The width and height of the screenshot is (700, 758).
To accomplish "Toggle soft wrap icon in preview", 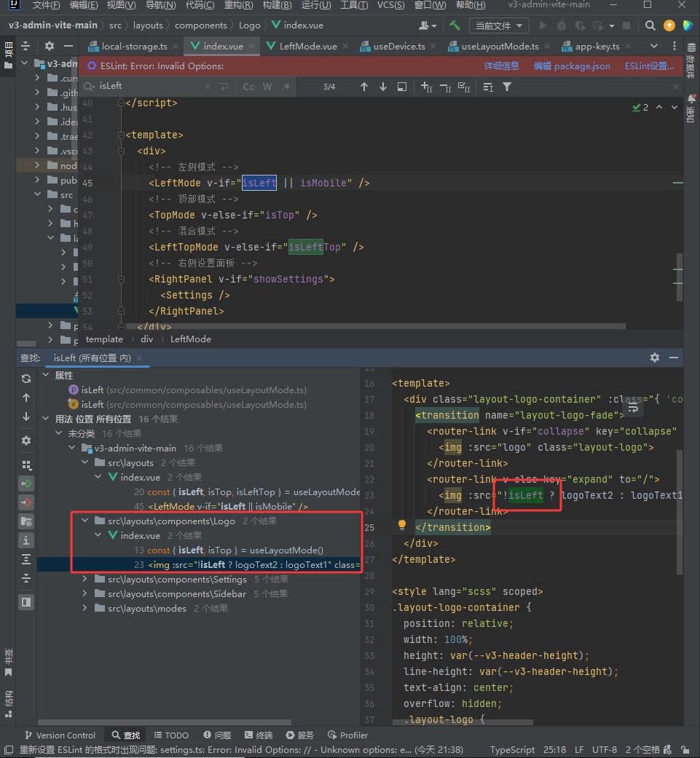I will pos(633,409).
